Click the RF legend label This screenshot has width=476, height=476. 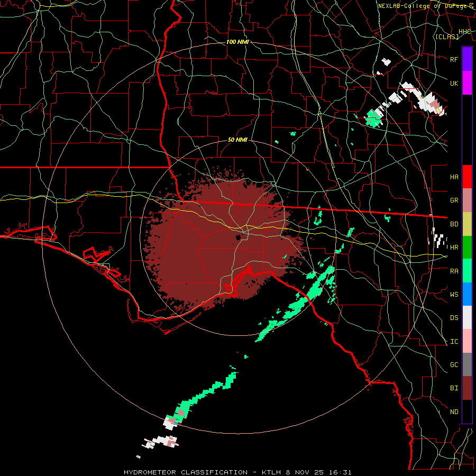point(454,59)
